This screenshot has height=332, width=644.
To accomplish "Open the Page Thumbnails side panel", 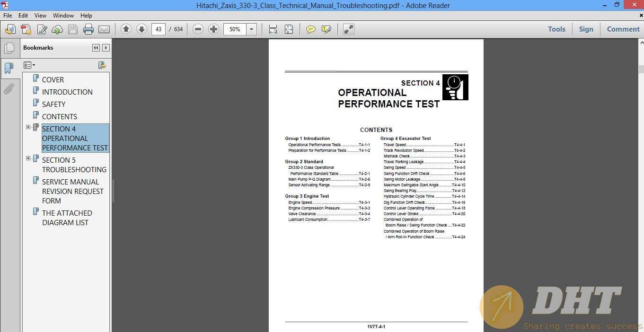I will tap(9, 48).
